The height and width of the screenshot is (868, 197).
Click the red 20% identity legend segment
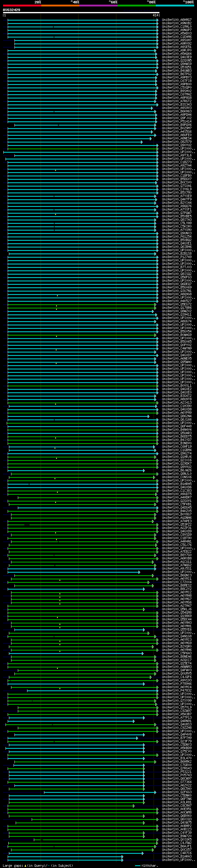22,6
